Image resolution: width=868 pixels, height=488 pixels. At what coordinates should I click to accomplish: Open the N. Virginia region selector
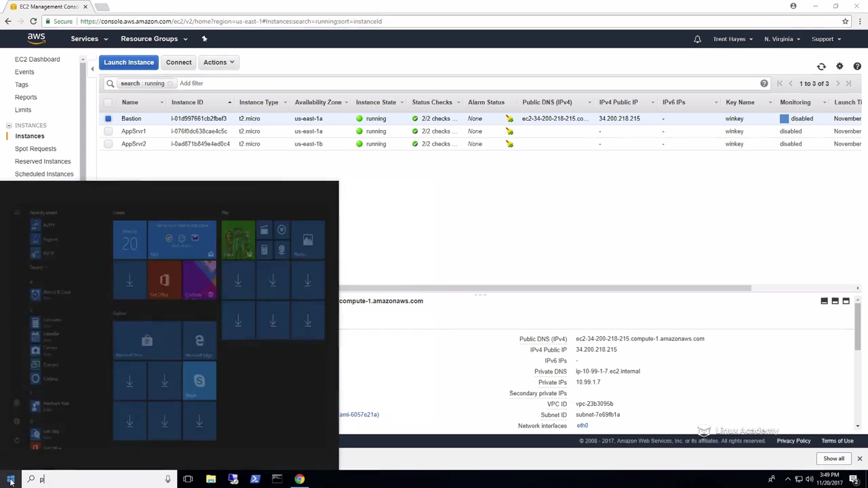[782, 39]
